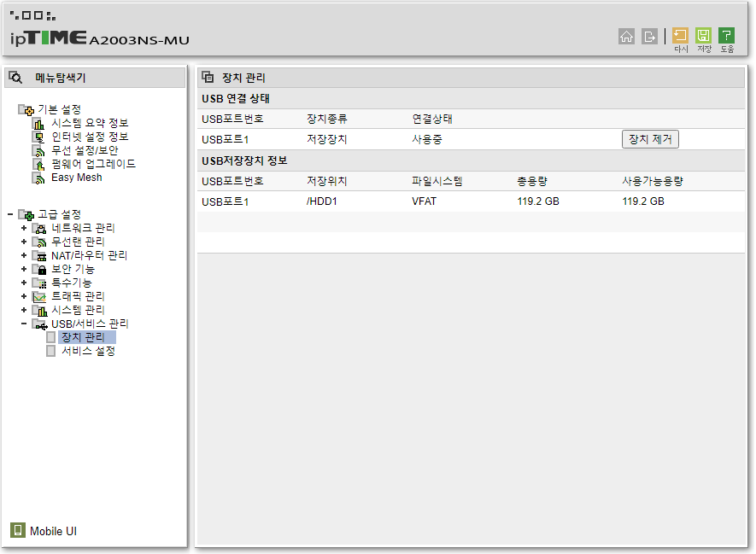Click the 메뉴탐색기 header text
The width and height of the screenshot is (756, 554).
click(61, 78)
